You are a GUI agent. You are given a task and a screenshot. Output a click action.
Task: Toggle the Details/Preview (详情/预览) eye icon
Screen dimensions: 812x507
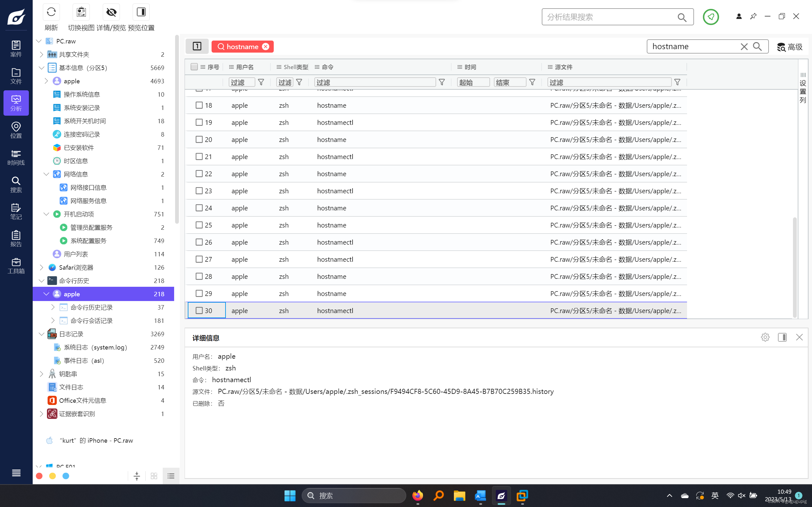point(111,12)
